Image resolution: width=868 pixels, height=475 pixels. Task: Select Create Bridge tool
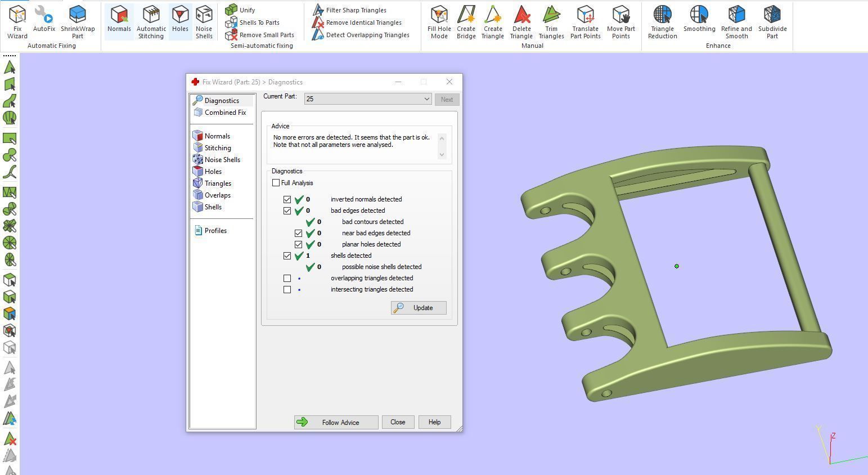(x=466, y=22)
